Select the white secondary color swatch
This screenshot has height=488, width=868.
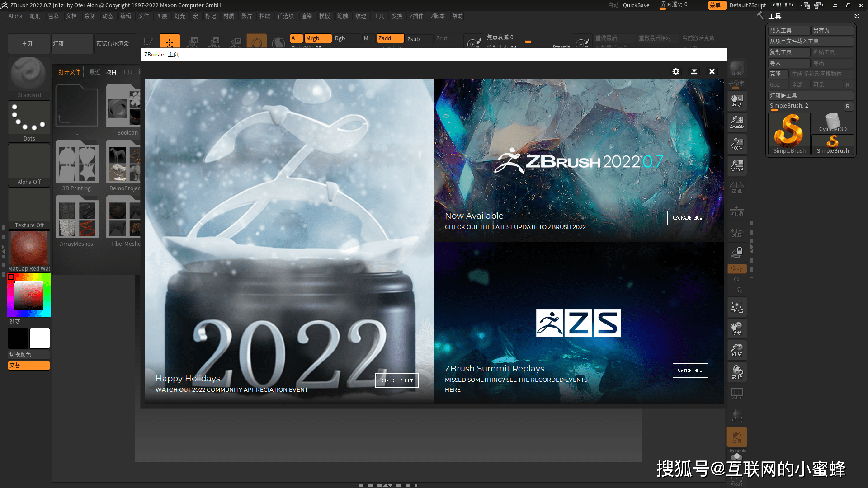click(x=40, y=338)
